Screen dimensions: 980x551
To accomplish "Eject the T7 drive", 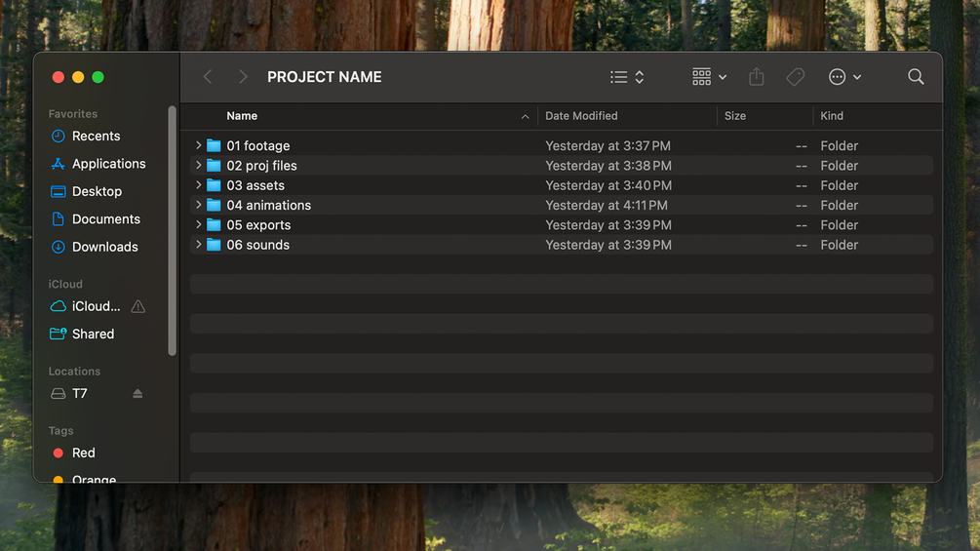I will coord(137,394).
